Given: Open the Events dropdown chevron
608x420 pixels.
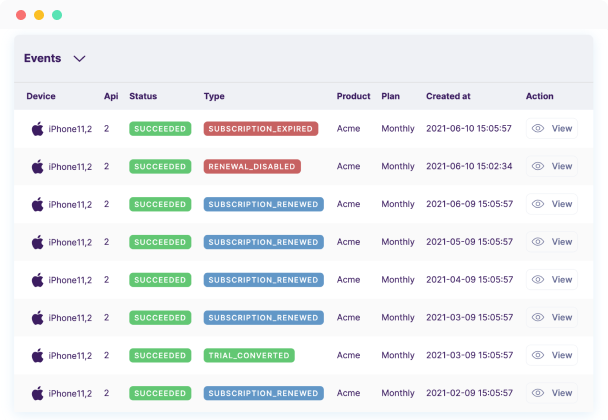Looking at the screenshot, I should (79, 59).
